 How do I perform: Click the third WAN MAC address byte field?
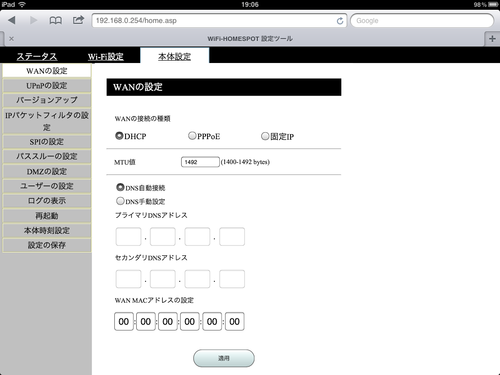point(168,322)
